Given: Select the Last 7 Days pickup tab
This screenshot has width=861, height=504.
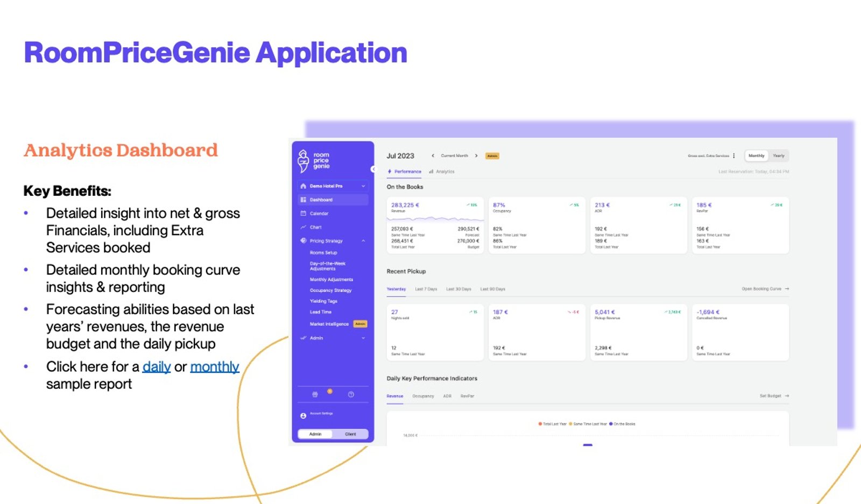Looking at the screenshot, I should (x=426, y=289).
